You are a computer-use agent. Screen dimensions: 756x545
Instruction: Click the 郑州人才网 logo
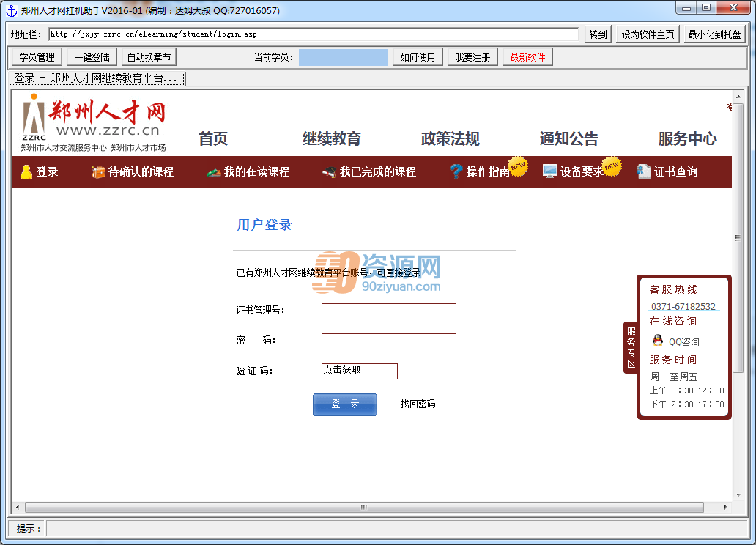coord(94,123)
